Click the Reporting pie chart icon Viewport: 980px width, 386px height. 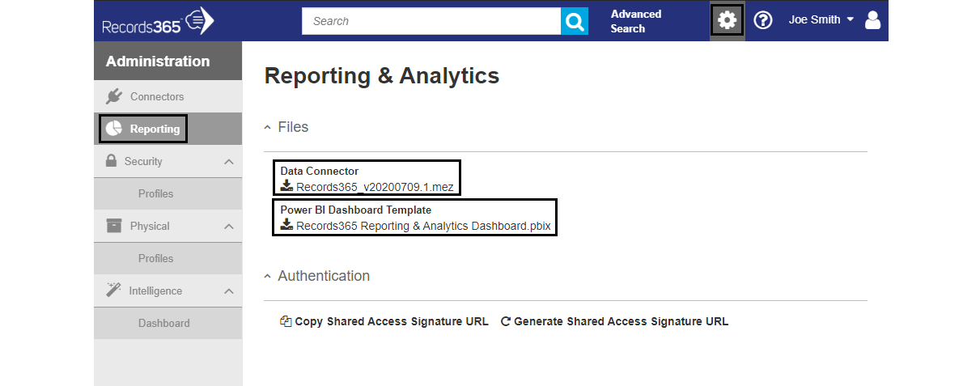pyautogui.click(x=114, y=129)
